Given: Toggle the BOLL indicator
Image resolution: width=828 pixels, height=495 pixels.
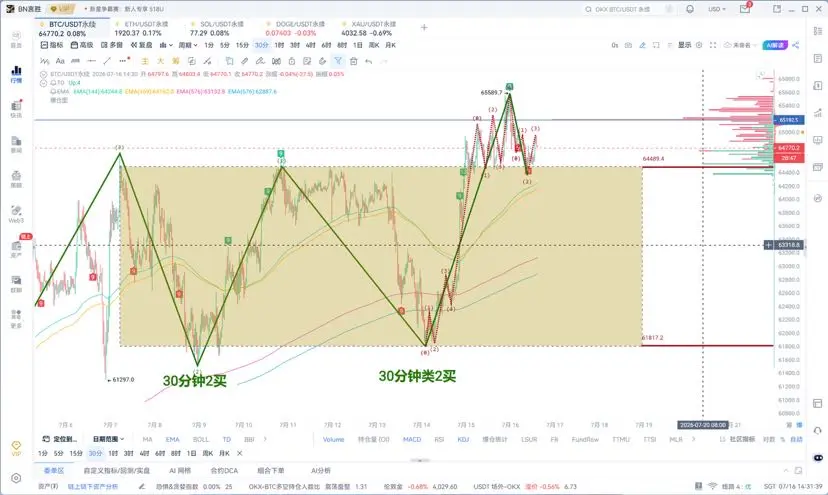Looking at the screenshot, I should [201, 440].
